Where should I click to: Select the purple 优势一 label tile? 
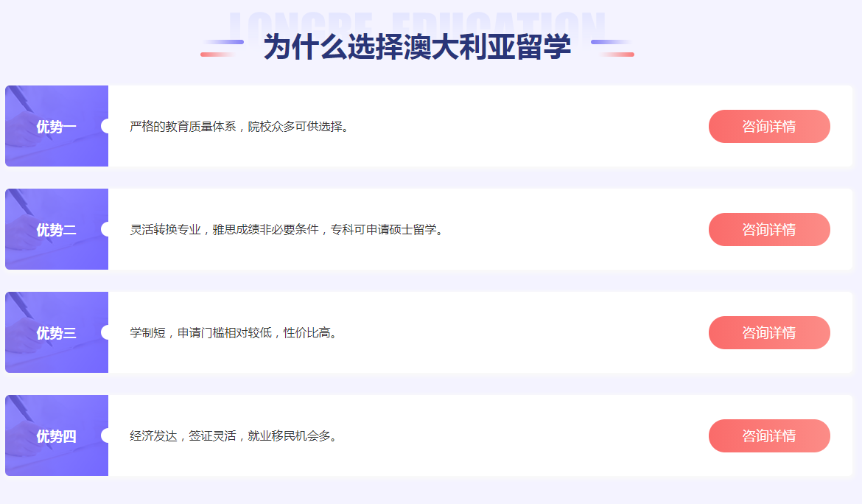tap(56, 126)
